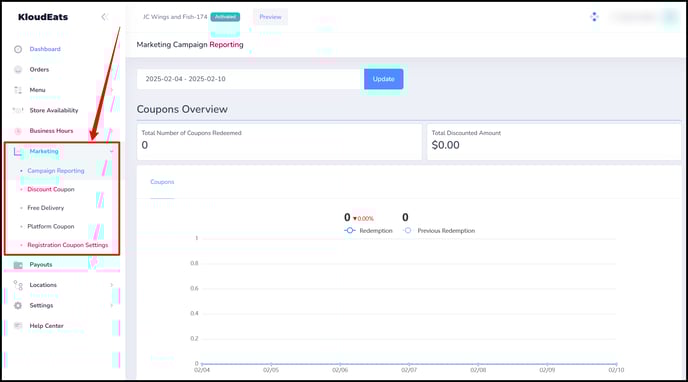The width and height of the screenshot is (688, 382).
Task: Select the Menu icon in sidebar
Action: (x=18, y=90)
